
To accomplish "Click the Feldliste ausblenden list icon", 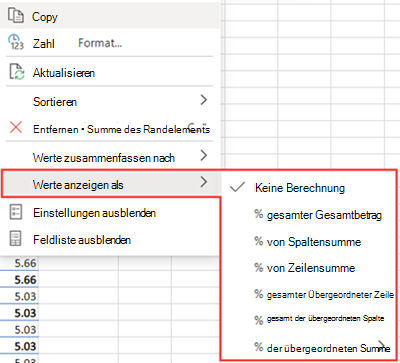I will tap(16, 239).
